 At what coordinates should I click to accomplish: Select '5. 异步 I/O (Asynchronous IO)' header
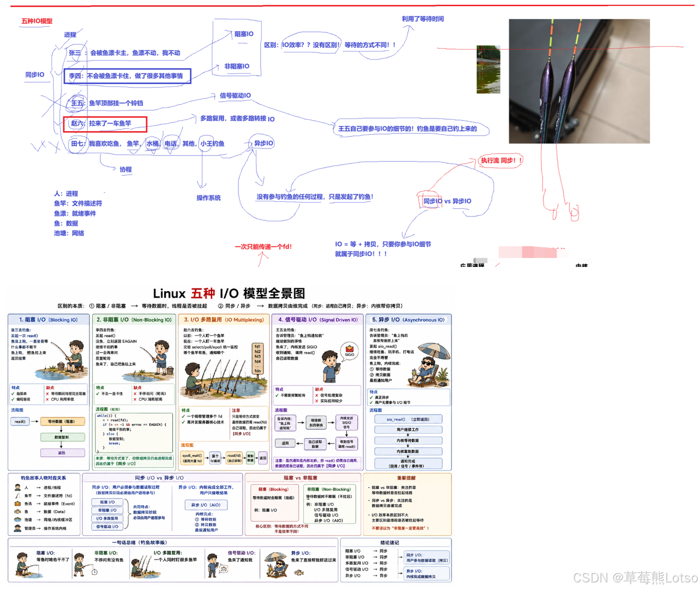408,320
